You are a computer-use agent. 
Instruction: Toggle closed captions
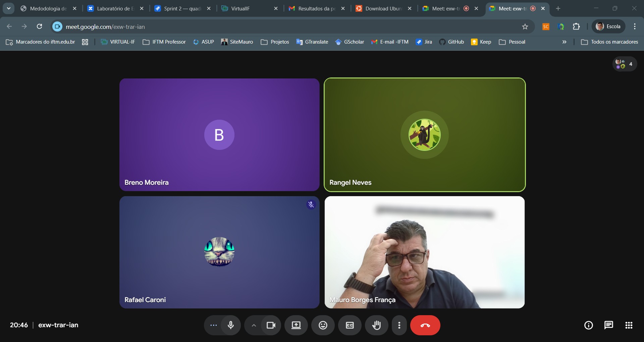(350, 325)
